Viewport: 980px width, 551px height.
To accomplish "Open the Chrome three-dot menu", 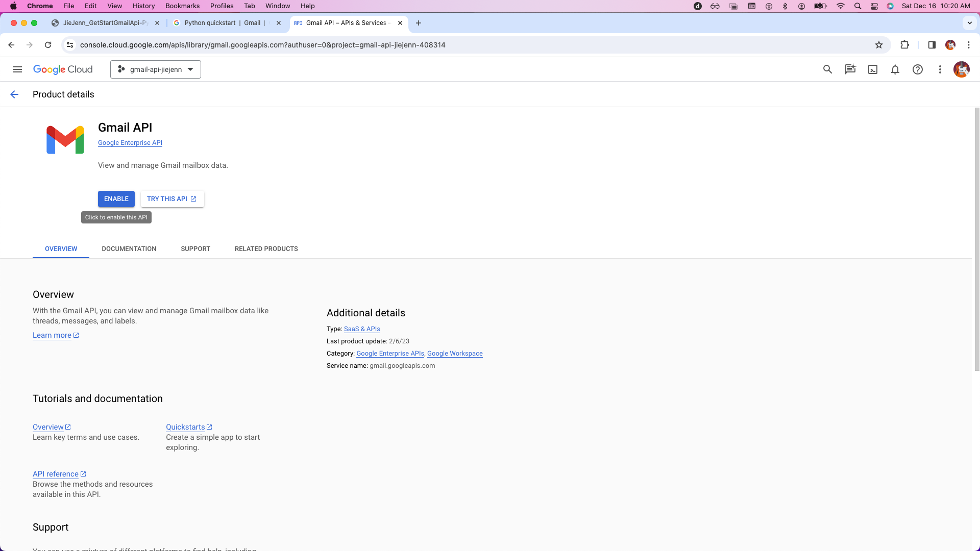I will pos(969,45).
